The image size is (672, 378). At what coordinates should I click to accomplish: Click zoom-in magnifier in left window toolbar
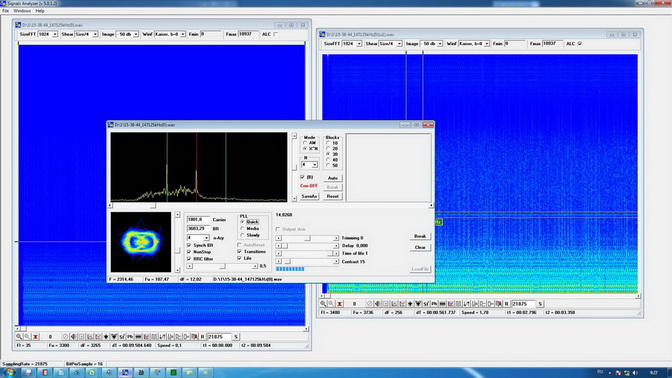coord(19,337)
